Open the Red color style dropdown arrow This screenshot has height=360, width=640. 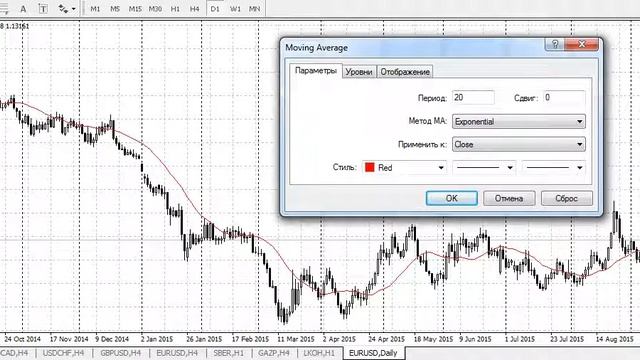tap(441, 168)
